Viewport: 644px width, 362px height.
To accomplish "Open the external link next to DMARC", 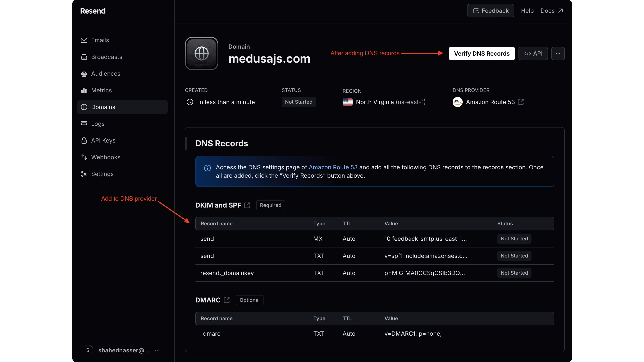I will tap(227, 300).
